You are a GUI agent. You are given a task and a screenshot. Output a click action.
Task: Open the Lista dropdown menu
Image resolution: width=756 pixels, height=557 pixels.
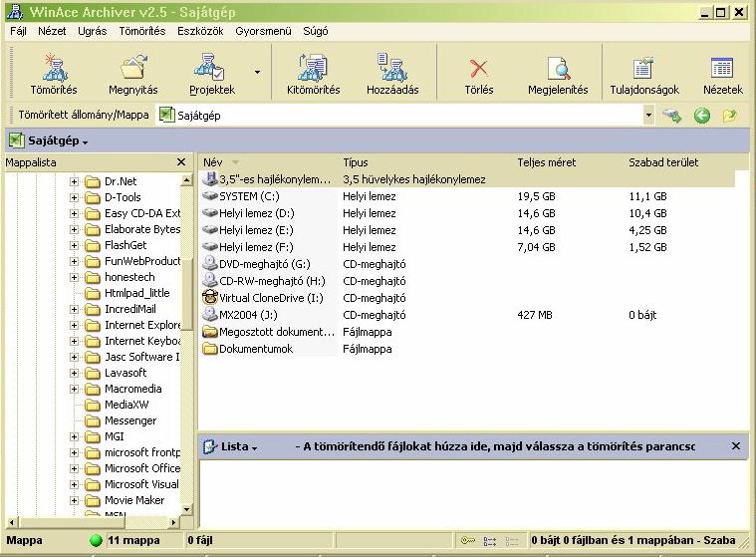click(254, 448)
